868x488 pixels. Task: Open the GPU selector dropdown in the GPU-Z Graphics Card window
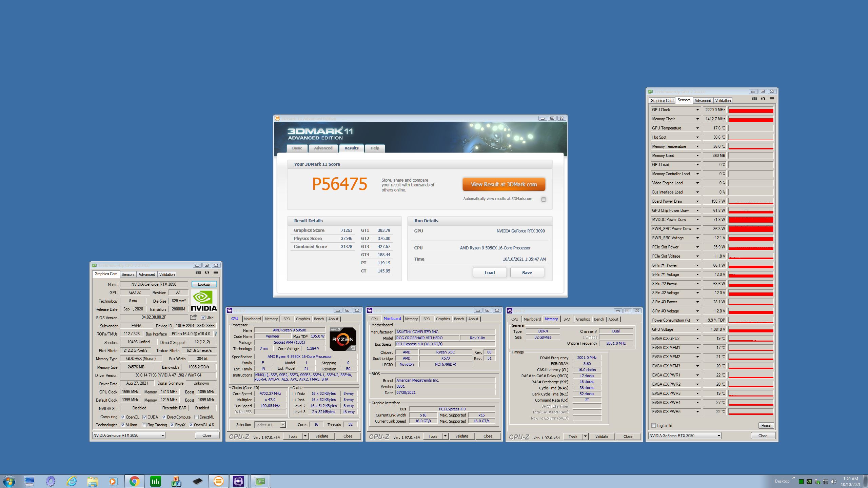point(163,435)
